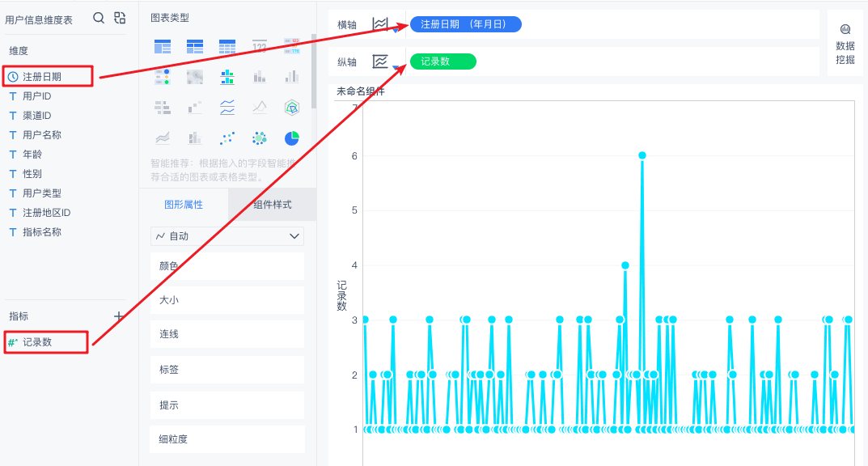Expand the blue arrow under 纵轴 icon
This screenshot has height=466, width=868.
coord(396,67)
